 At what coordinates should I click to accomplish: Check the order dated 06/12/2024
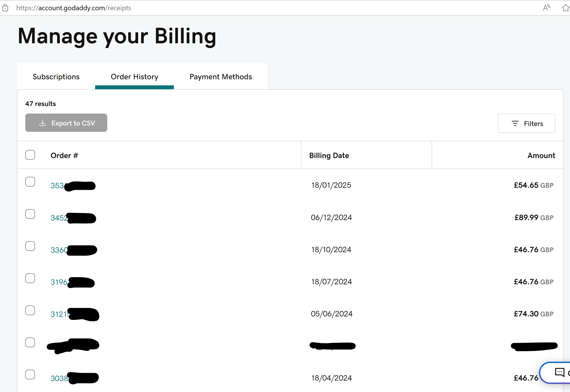tap(30, 214)
